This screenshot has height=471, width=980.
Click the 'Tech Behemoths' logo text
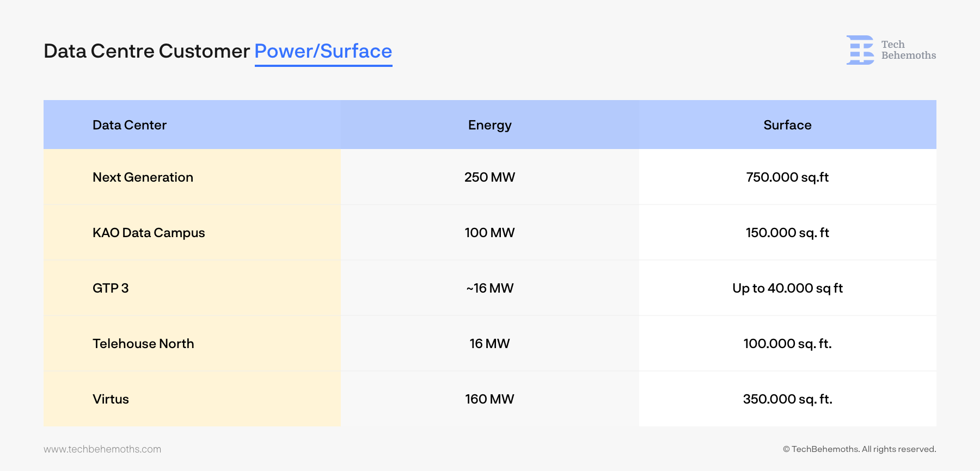909,50
